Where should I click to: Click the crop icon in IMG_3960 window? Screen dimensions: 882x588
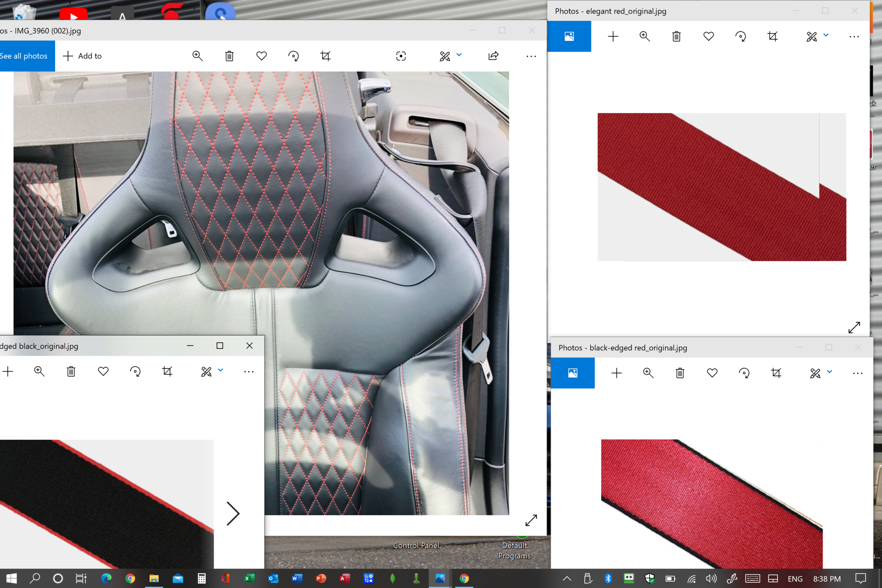[x=325, y=56]
